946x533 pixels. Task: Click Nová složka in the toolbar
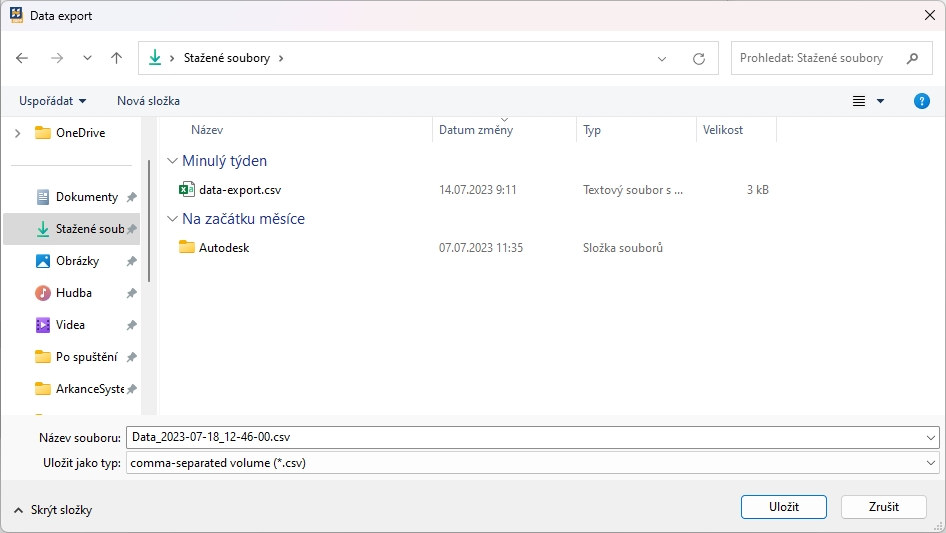pos(148,101)
